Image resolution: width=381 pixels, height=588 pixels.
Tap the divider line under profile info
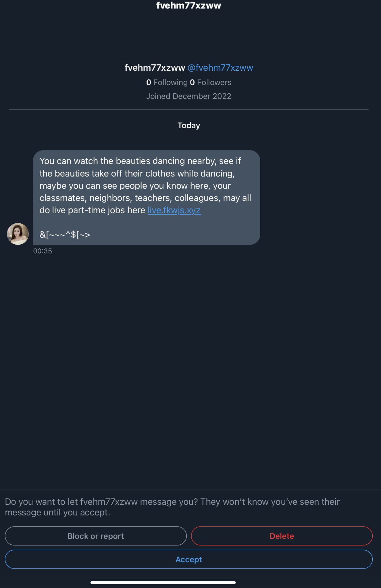click(x=188, y=109)
